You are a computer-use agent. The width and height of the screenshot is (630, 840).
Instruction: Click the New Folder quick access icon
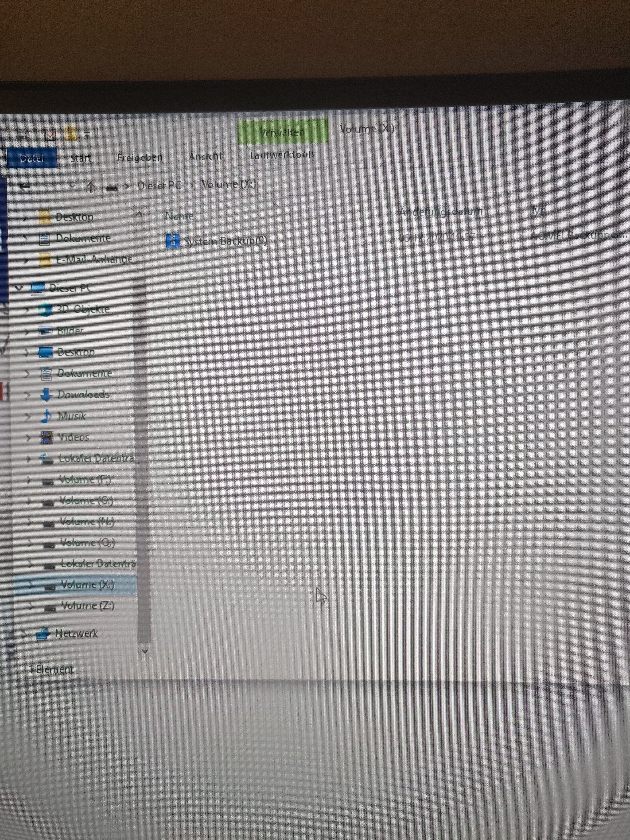click(x=71, y=134)
